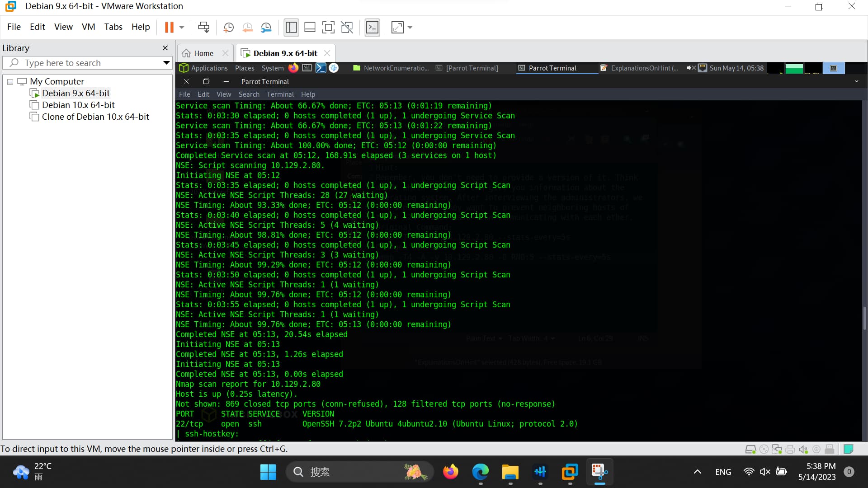
Task: Open console view toolbar icon
Action: click(x=372, y=28)
